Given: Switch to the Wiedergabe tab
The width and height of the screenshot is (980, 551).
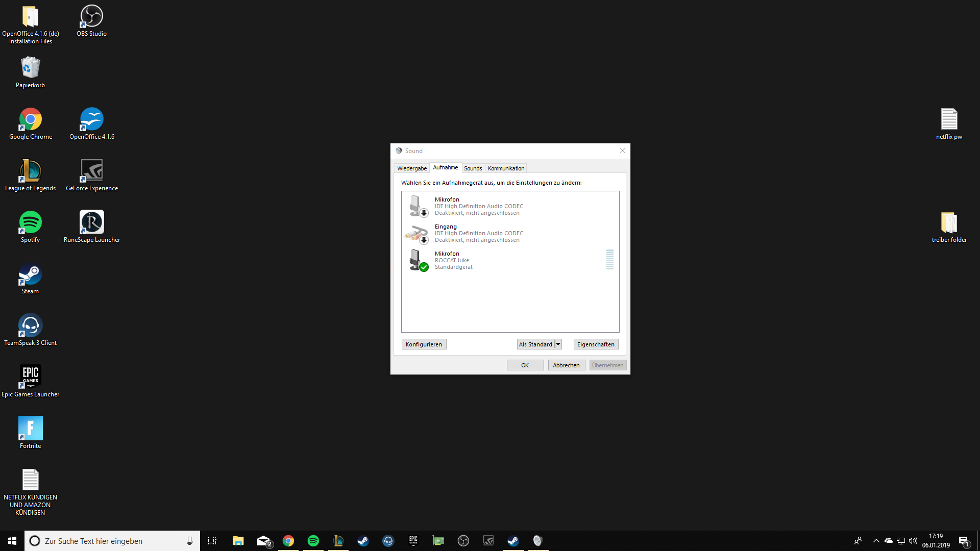Looking at the screenshot, I should pyautogui.click(x=412, y=168).
